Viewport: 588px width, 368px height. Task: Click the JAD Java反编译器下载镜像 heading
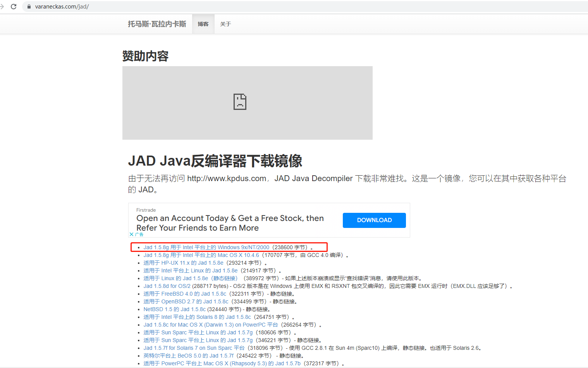(x=215, y=161)
